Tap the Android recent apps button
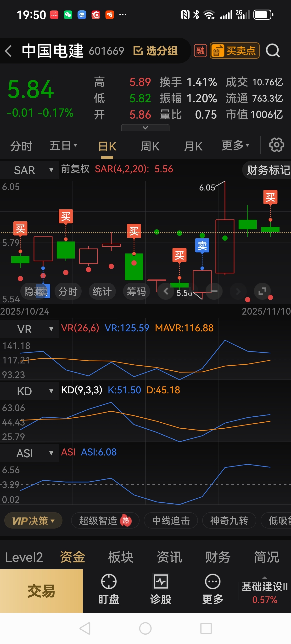Image resolution: width=291 pixels, height=644 pixels. point(206,628)
